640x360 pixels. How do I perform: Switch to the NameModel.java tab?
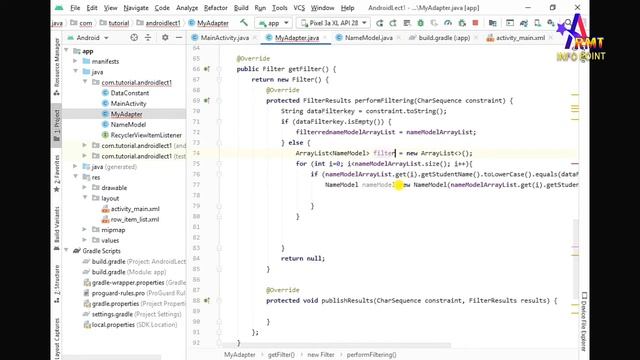point(369,38)
